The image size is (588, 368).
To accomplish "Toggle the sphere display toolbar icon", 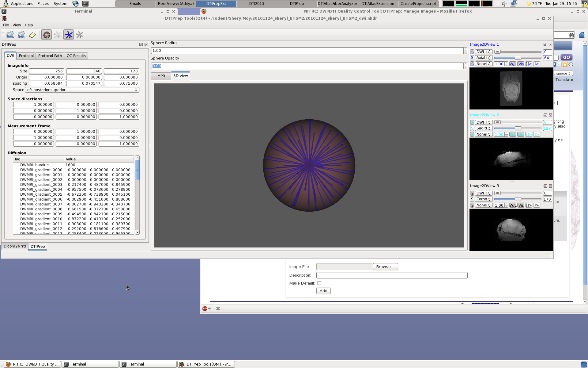I will click(47, 35).
